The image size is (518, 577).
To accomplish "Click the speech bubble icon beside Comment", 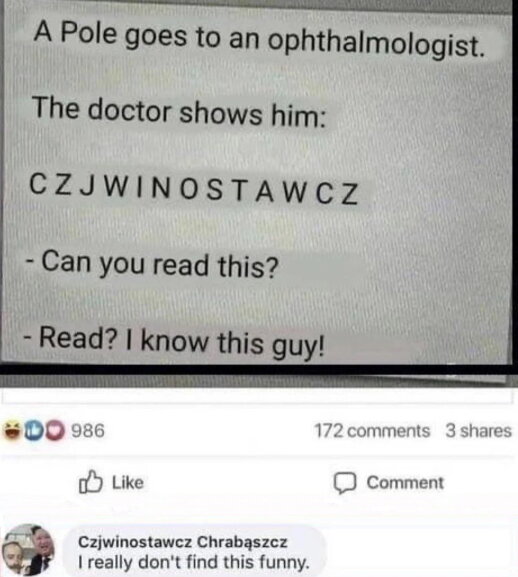I will tap(345, 483).
